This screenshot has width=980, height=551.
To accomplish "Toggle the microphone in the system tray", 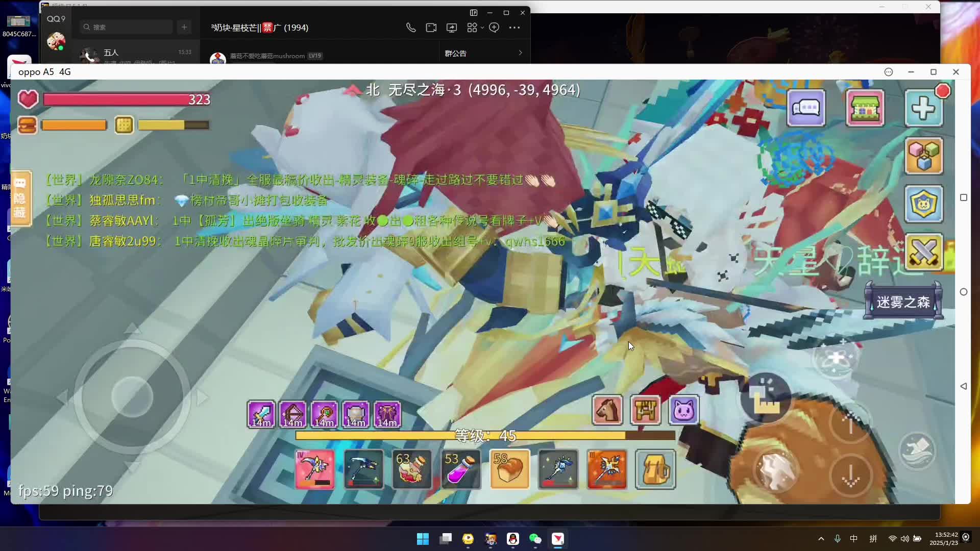I will click(x=837, y=538).
